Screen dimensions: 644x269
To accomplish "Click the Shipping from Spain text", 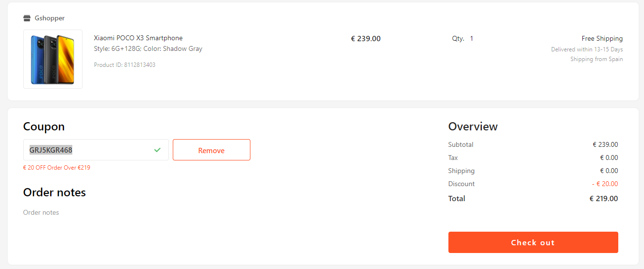I will point(596,59).
